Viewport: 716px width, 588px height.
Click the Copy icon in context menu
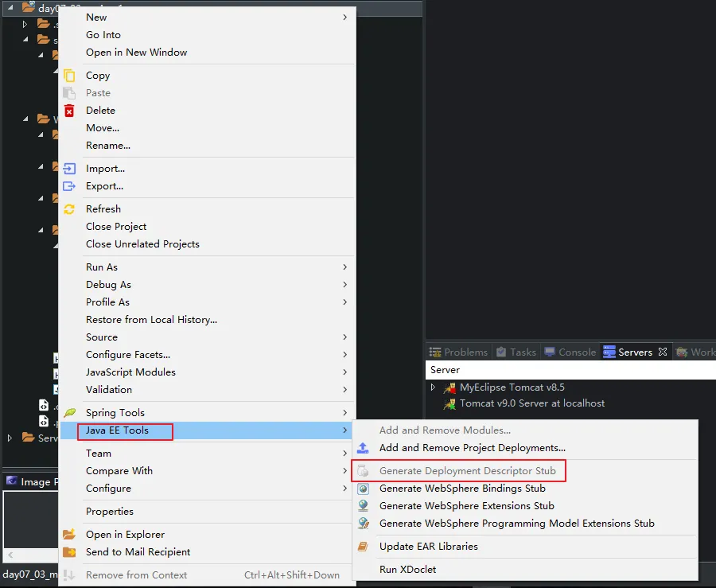[69, 76]
